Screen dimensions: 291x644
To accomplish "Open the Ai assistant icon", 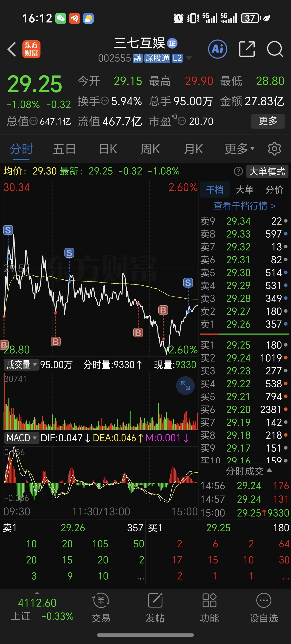I will [217, 49].
